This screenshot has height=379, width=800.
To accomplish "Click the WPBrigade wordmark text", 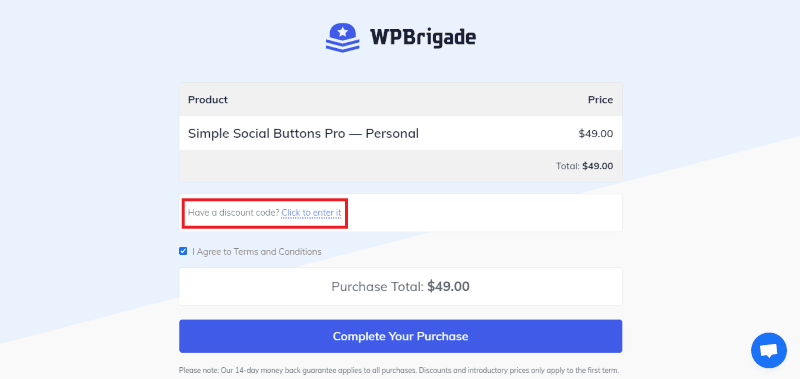I will (x=422, y=37).
